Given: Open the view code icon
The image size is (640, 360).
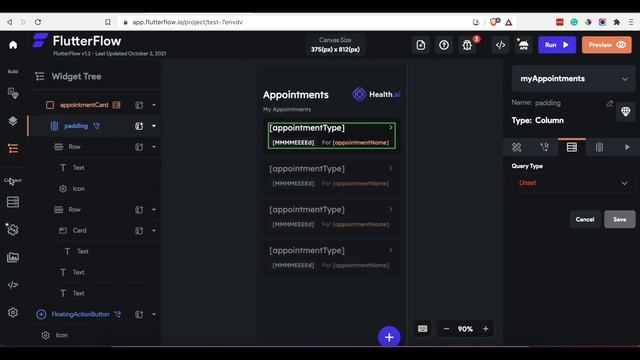Looking at the screenshot, I should [500, 45].
